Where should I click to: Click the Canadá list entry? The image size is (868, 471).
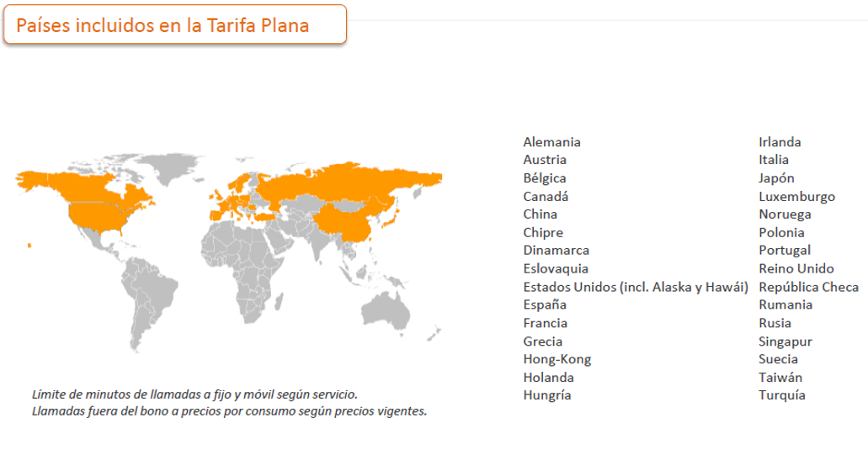(x=546, y=196)
